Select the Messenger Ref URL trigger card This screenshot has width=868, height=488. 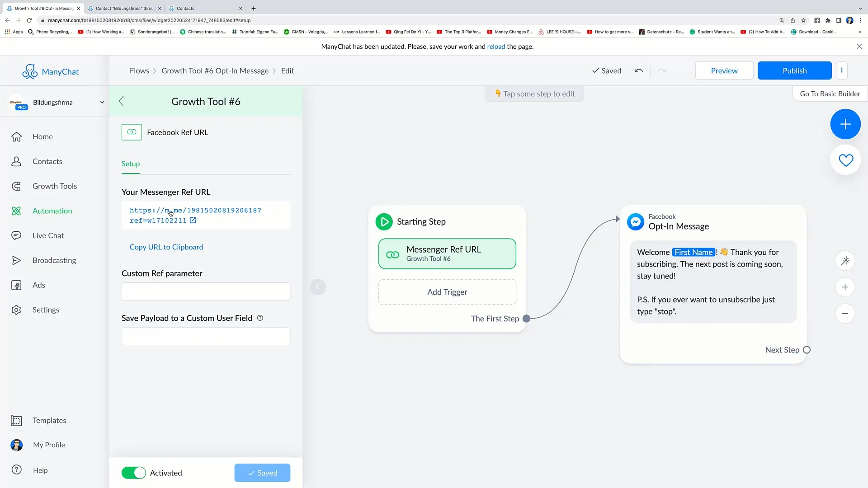click(x=447, y=254)
